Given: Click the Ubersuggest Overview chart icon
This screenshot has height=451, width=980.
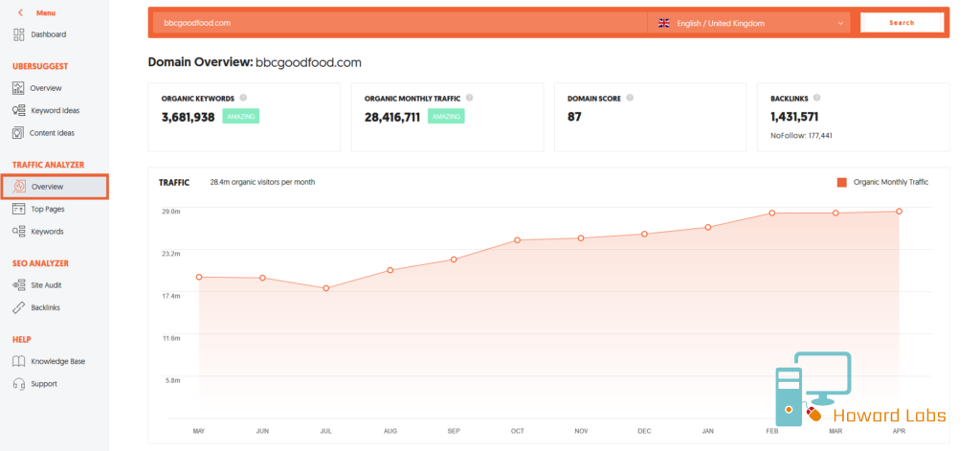Looking at the screenshot, I should point(18,88).
